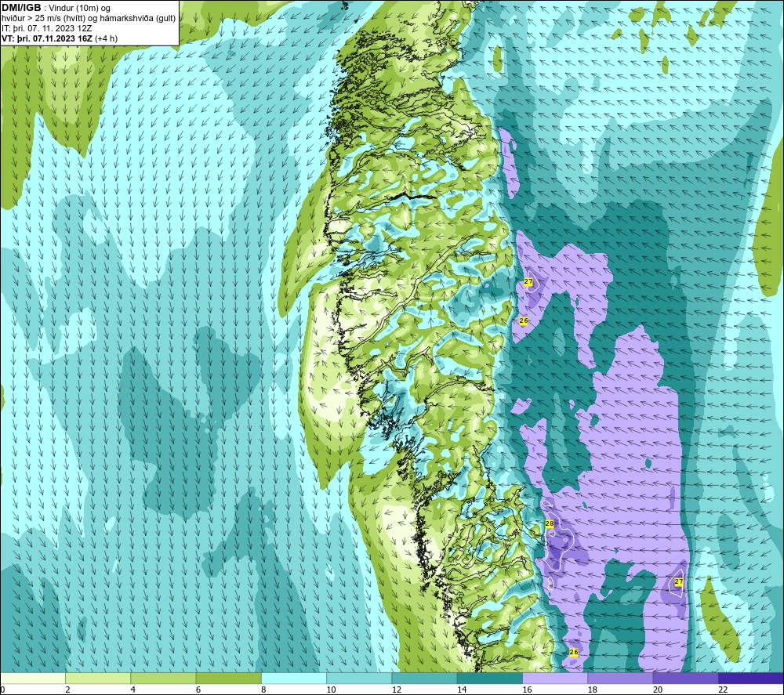Image resolution: width=784 pixels, height=695 pixels.
Task: Click the 18–20 m/s medium purple legend swatch
Action: pos(620,678)
